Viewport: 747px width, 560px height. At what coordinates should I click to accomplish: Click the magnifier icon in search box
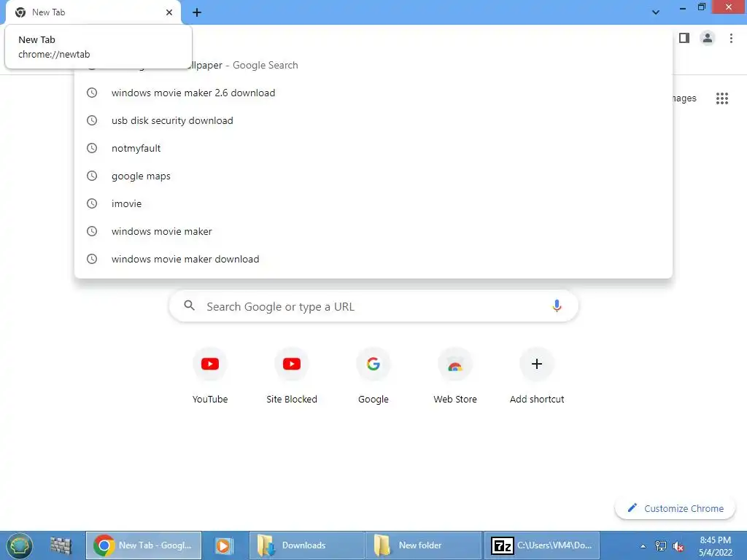189,306
